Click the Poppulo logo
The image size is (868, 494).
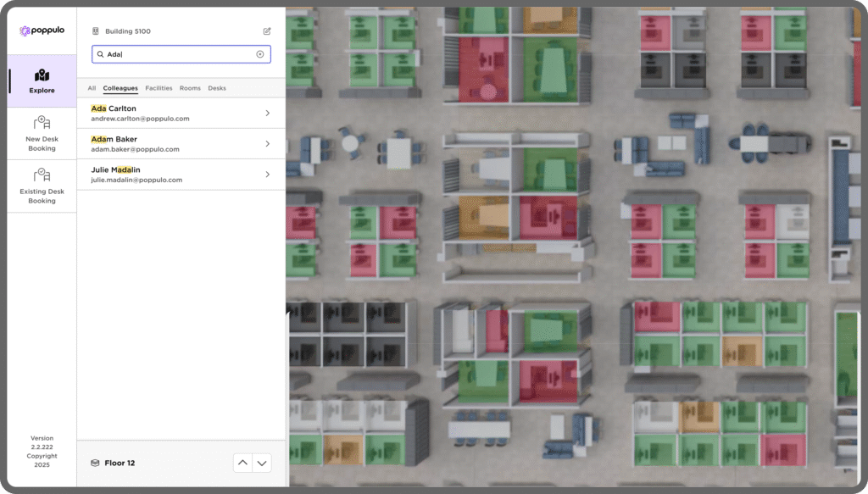(x=42, y=31)
